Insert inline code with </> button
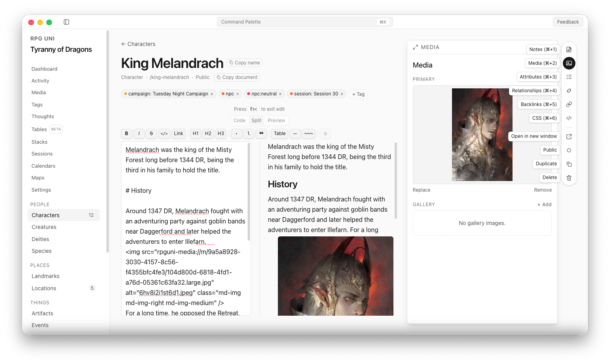Viewport: 610px width, 364px height. tap(164, 134)
